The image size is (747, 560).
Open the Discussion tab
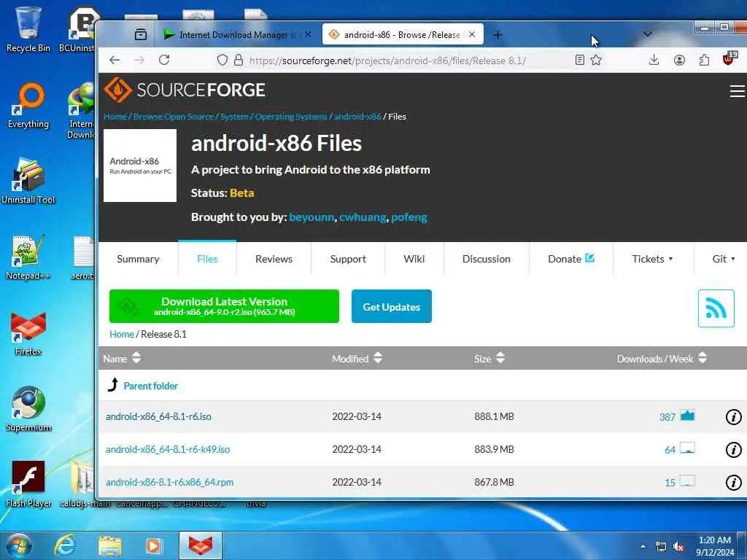click(x=487, y=259)
